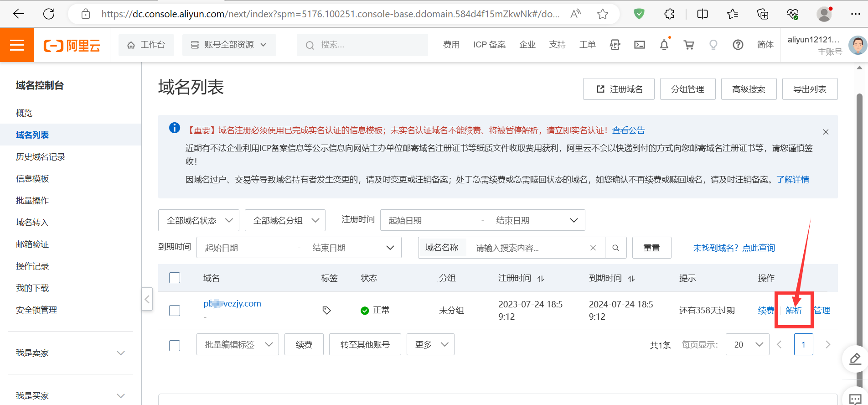Expand the 全部域名状态 dropdown
The height and width of the screenshot is (405, 868).
pyautogui.click(x=198, y=220)
